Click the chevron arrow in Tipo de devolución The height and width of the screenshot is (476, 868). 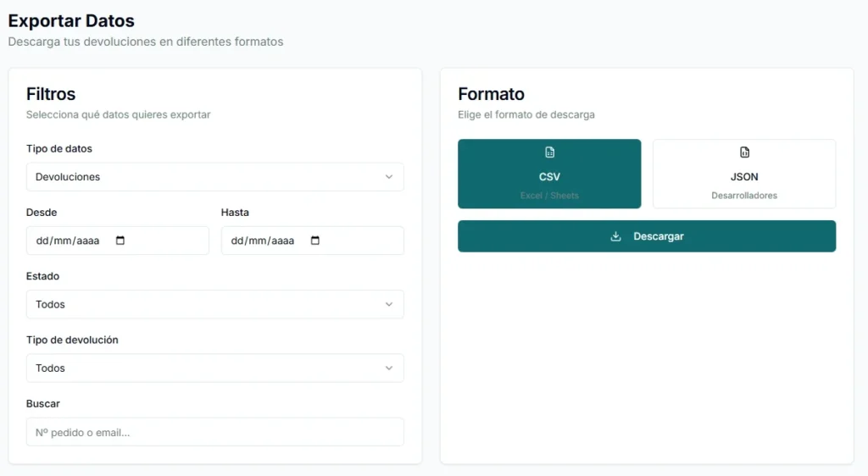(x=389, y=368)
